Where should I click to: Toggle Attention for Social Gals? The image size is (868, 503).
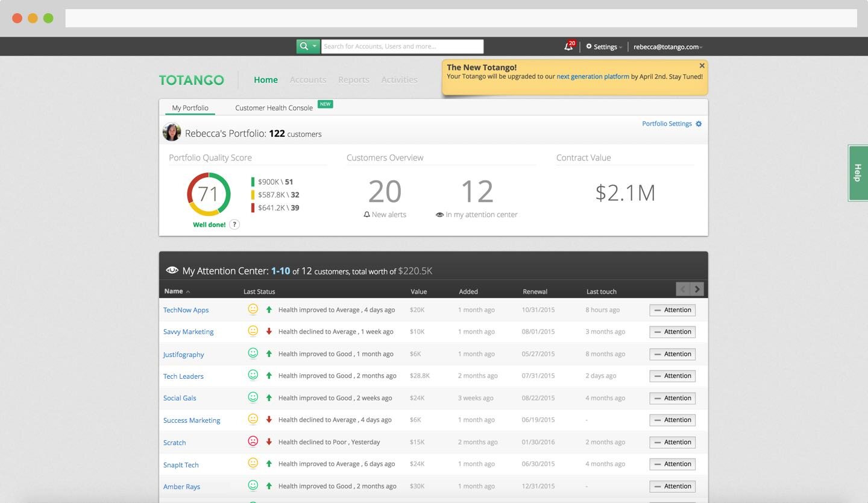[672, 398]
